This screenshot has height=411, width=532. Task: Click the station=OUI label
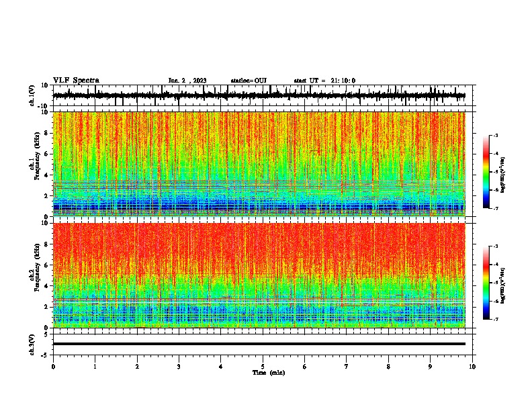[x=249, y=81]
